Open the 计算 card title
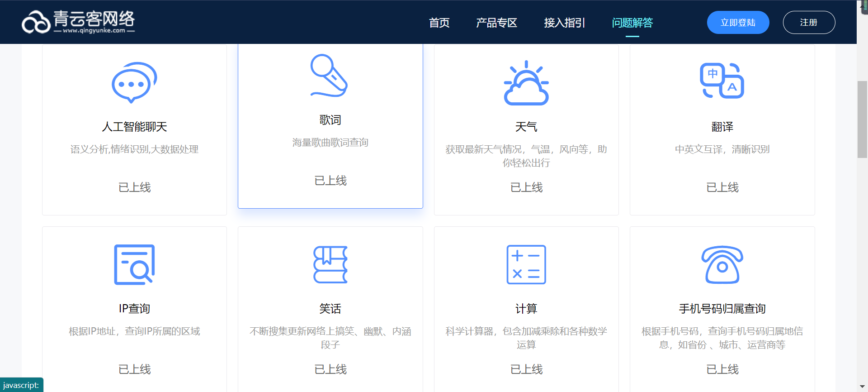868x392 pixels. pos(526,309)
